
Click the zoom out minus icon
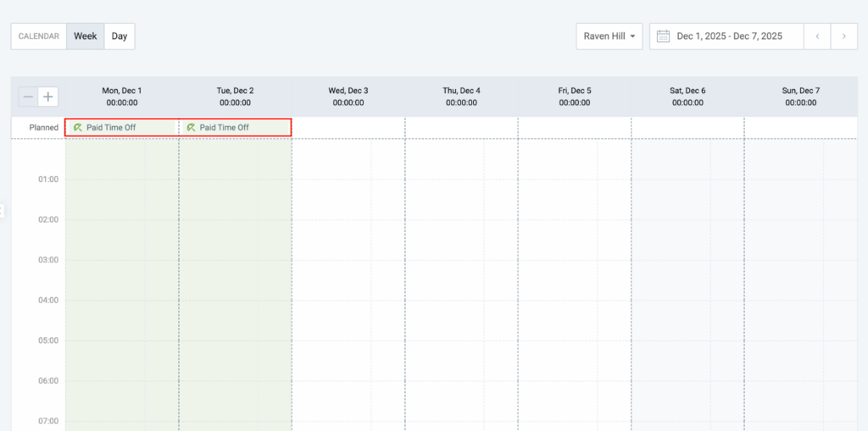(x=28, y=97)
